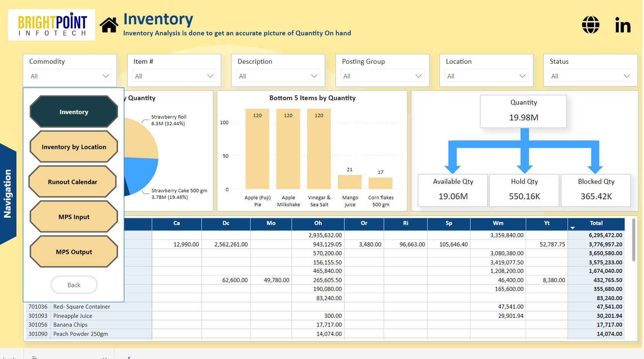Open the LinkedIn icon in the header
This screenshot has height=359, width=644.
[623, 26]
